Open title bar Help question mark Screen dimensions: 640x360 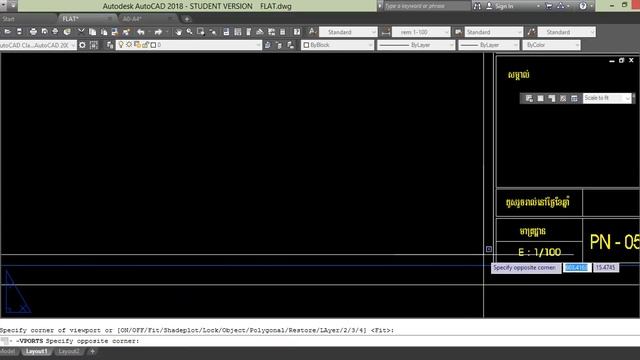583,6
